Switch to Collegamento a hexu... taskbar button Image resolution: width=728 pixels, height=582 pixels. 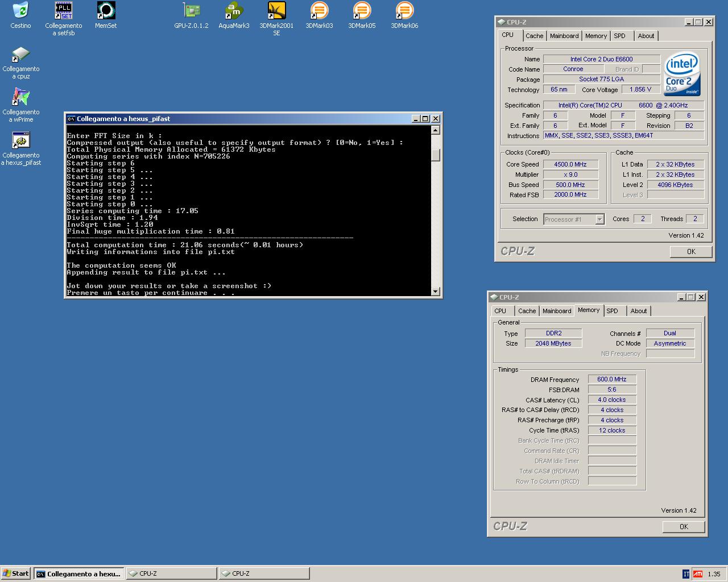coord(78,573)
